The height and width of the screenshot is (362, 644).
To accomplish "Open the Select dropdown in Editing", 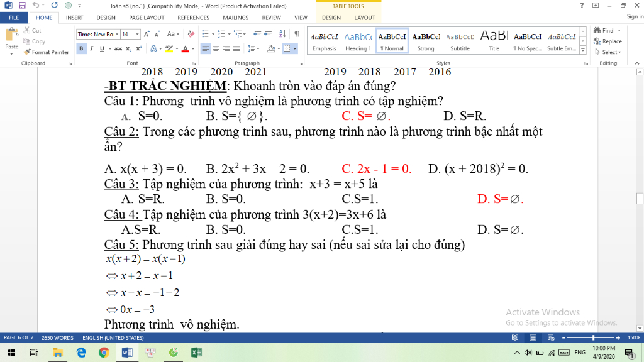I will point(608,52).
